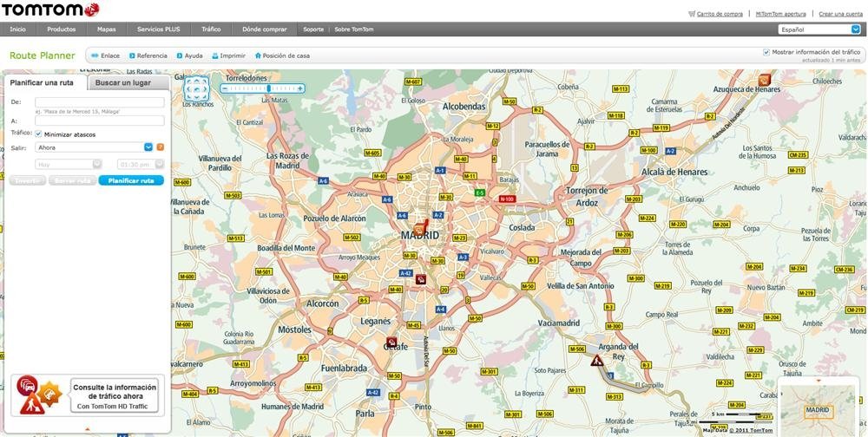
Task: Click the Route Planner heading
Action: tap(42, 55)
